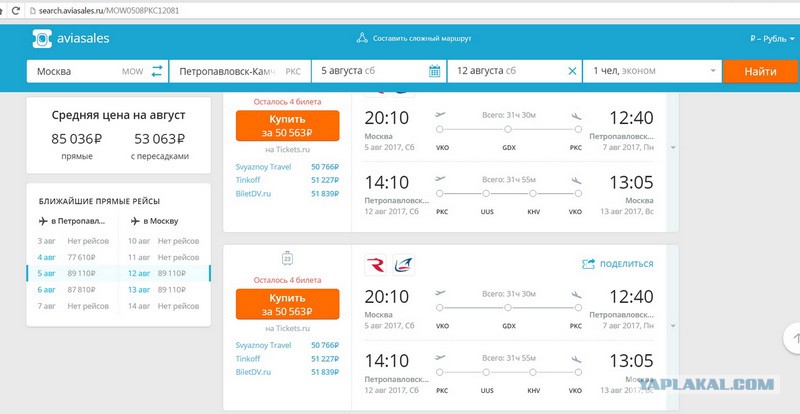
Task: Select 13 авг flight to Moscow 89 110₽
Action: pos(163,290)
